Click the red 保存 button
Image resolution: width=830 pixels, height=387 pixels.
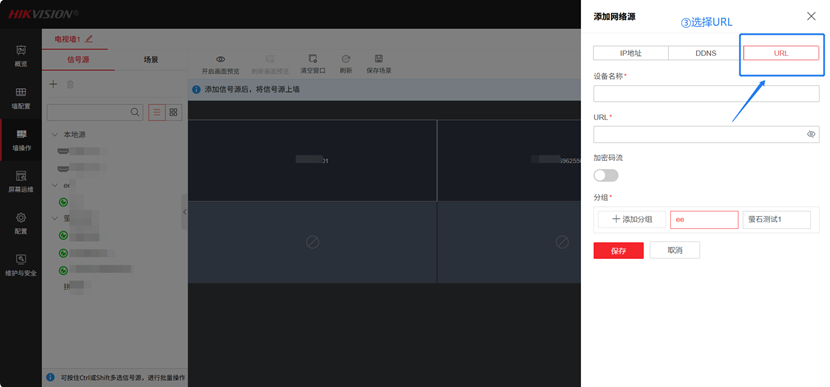point(618,250)
